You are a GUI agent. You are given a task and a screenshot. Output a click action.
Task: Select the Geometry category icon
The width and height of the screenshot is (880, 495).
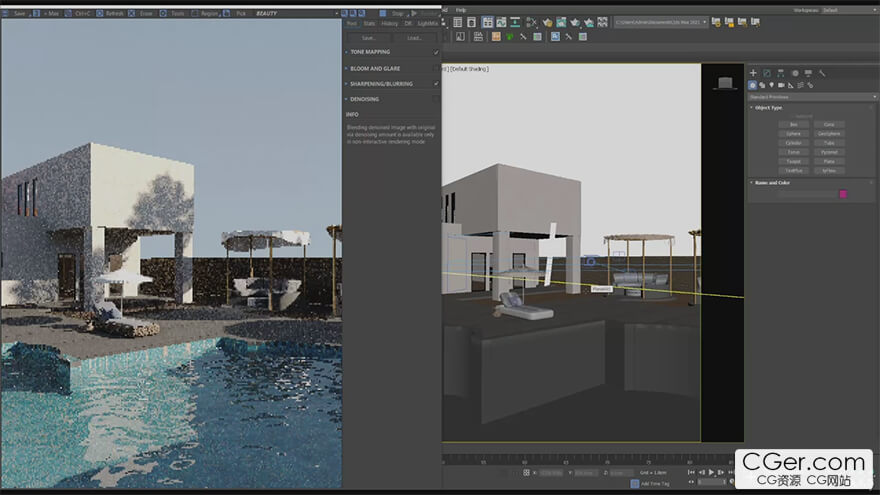753,85
